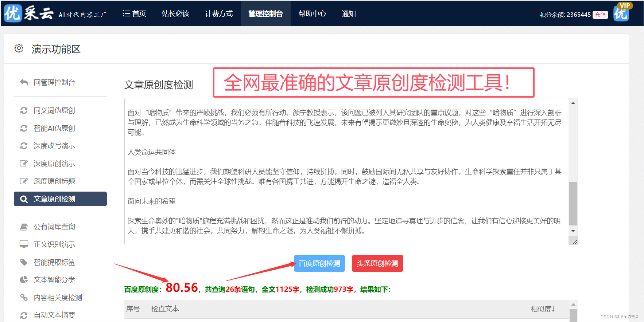Click the 文章原创检测 page heading
Image resolution: width=644 pixels, height=322 pixels.
[159, 85]
